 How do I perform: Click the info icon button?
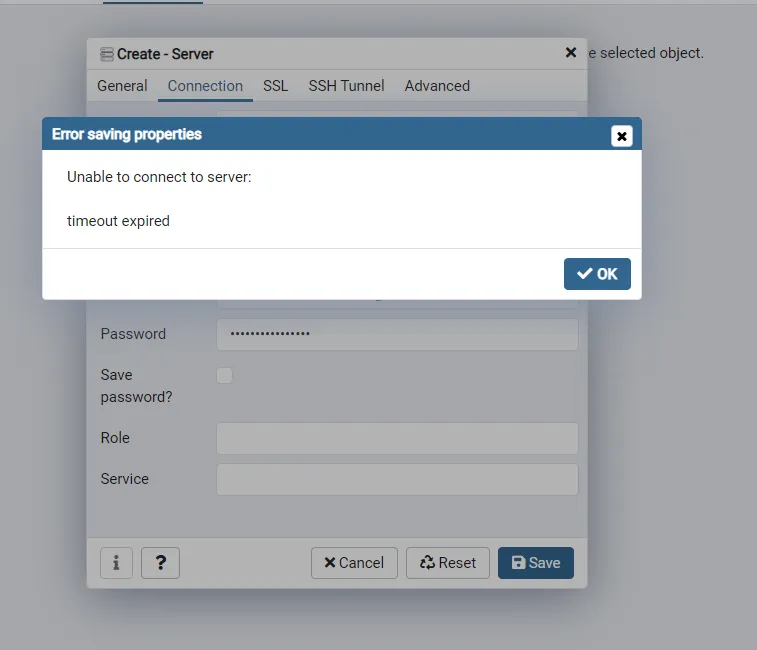pos(116,563)
